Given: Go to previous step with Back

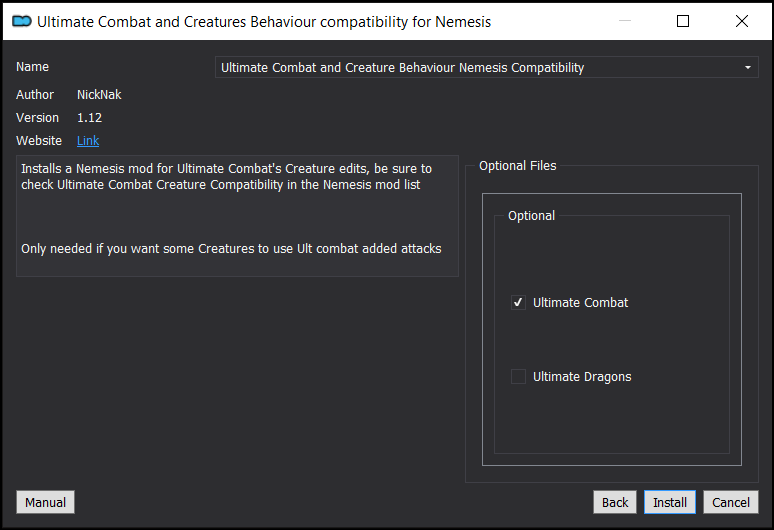Looking at the screenshot, I should coord(615,502).
